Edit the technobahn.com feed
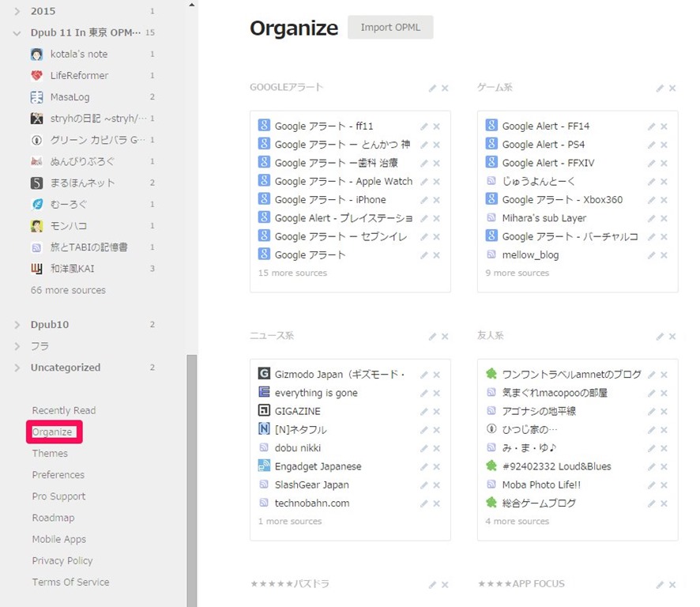Screen dimensions: 700x607 (x=424, y=503)
